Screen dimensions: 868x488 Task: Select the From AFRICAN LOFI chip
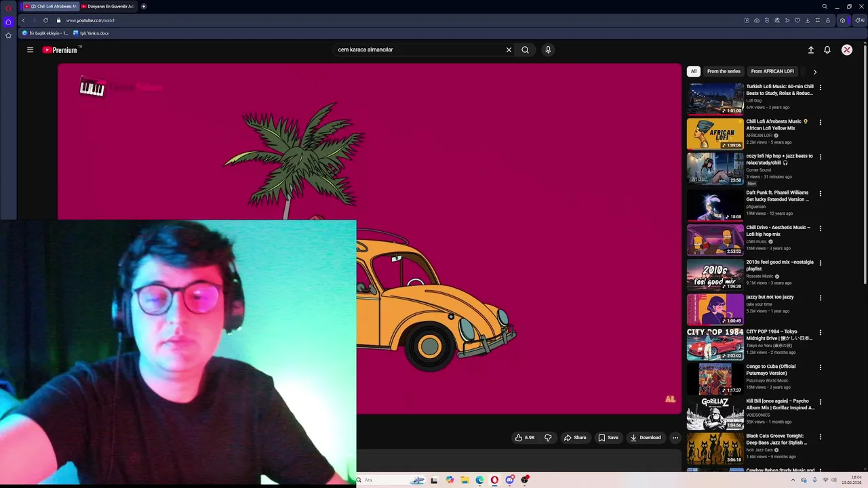pos(772,71)
